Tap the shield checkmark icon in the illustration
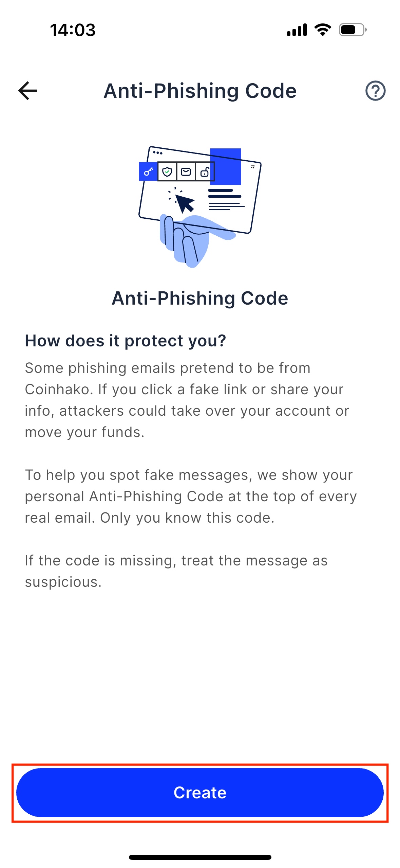Viewport: 400px width, 868px height. coord(167,171)
